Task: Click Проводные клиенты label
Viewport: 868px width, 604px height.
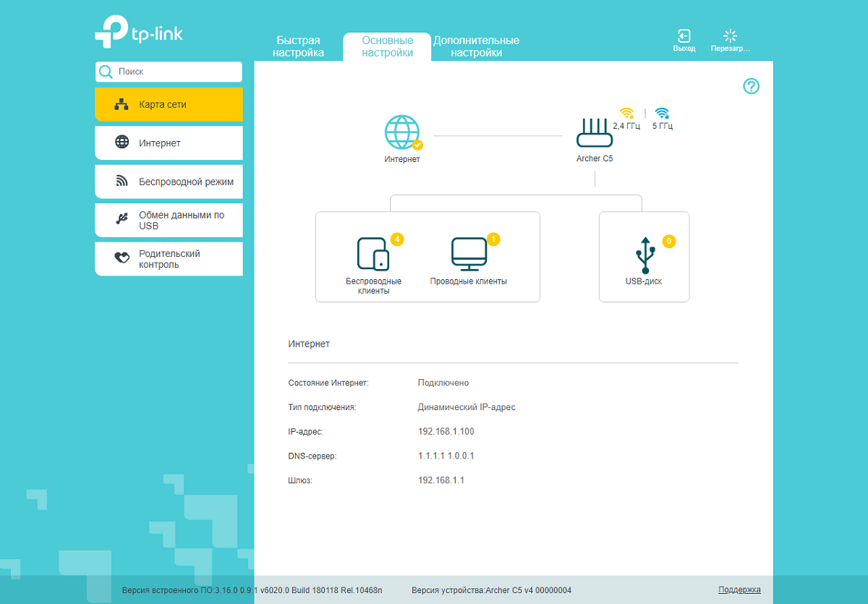Action: 469,281
